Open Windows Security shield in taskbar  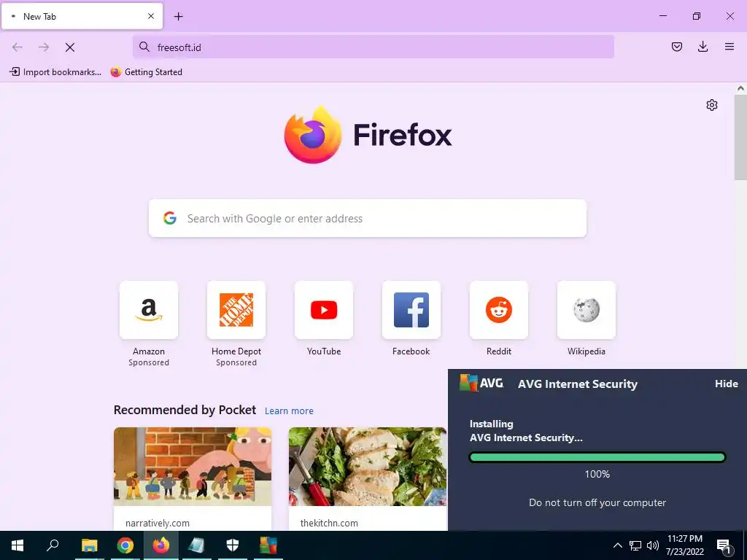[233, 545]
